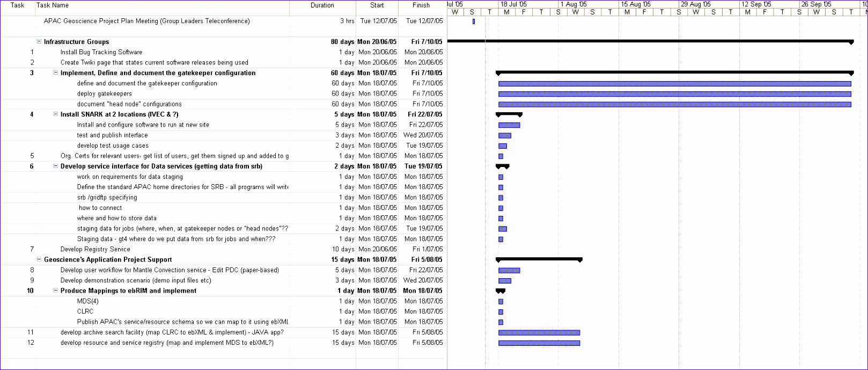This screenshot has width=868, height=370.
Task: Click the '12 Sep 05' timescale header
Action: point(756,4)
